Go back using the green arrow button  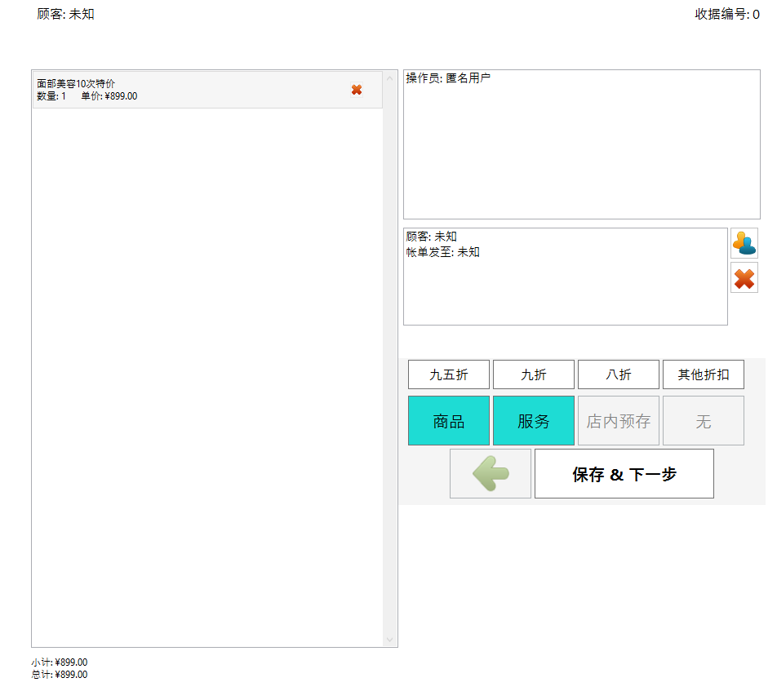[490, 474]
